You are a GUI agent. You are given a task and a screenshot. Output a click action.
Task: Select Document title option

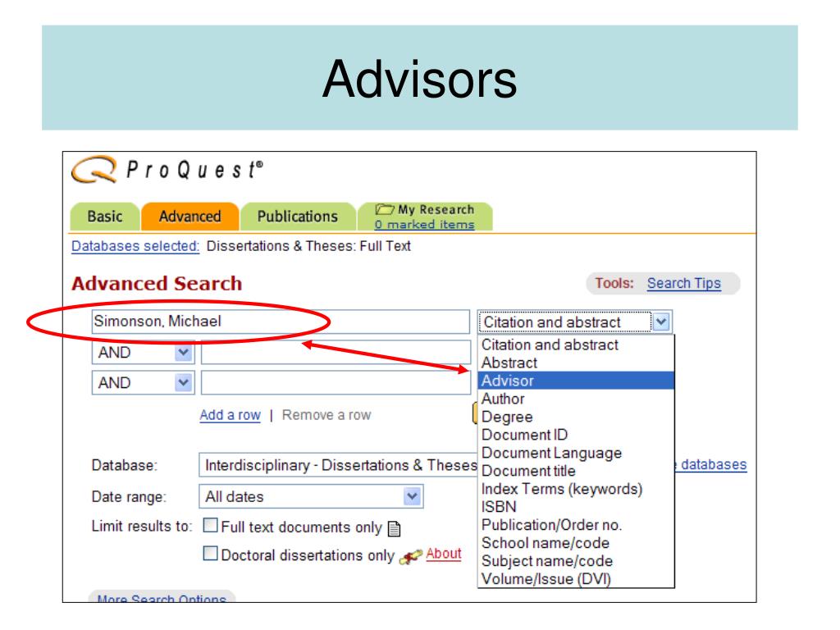(575, 471)
